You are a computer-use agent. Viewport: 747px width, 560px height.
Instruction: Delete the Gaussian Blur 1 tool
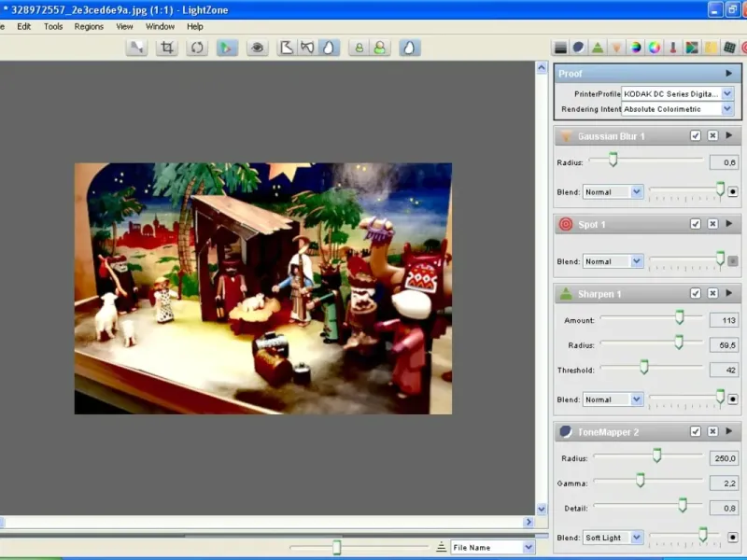pyautogui.click(x=712, y=136)
